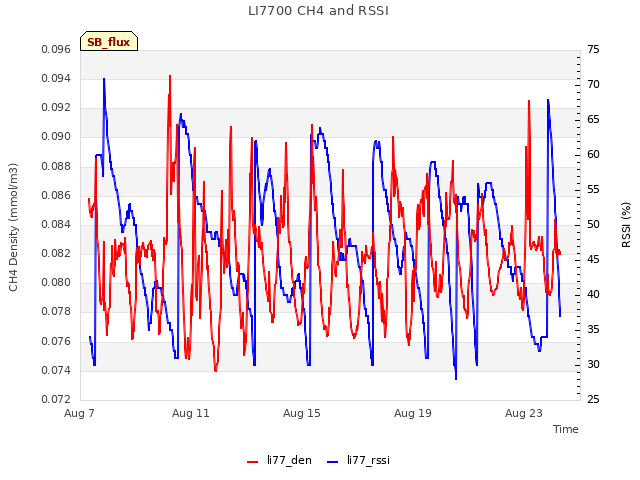
Task: Click the 50 right axis value
Action: tap(593, 224)
